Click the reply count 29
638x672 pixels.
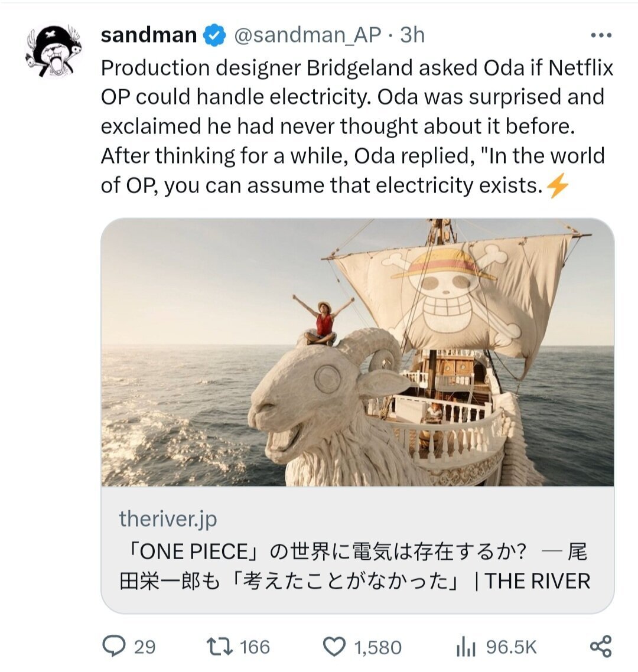[145, 647]
